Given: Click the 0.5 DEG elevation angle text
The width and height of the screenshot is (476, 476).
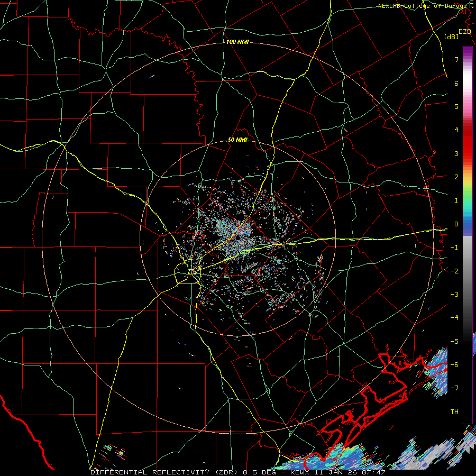Looking at the screenshot, I should [260, 472].
